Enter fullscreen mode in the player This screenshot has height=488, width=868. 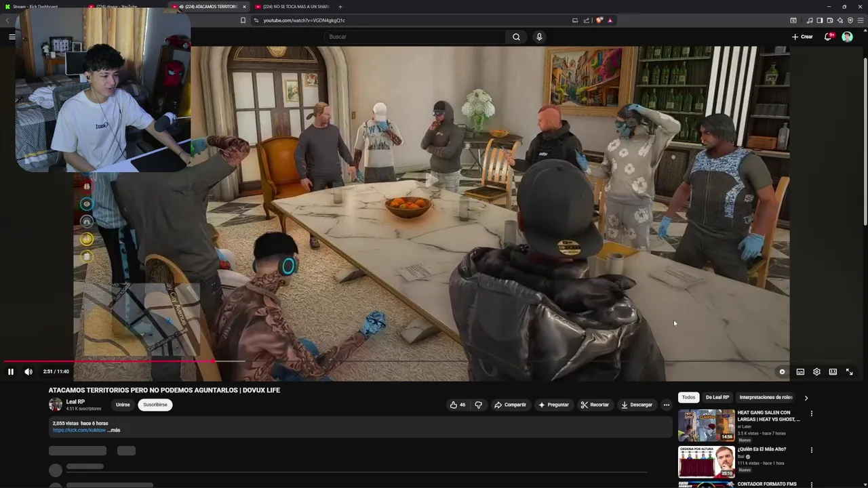pos(849,371)
